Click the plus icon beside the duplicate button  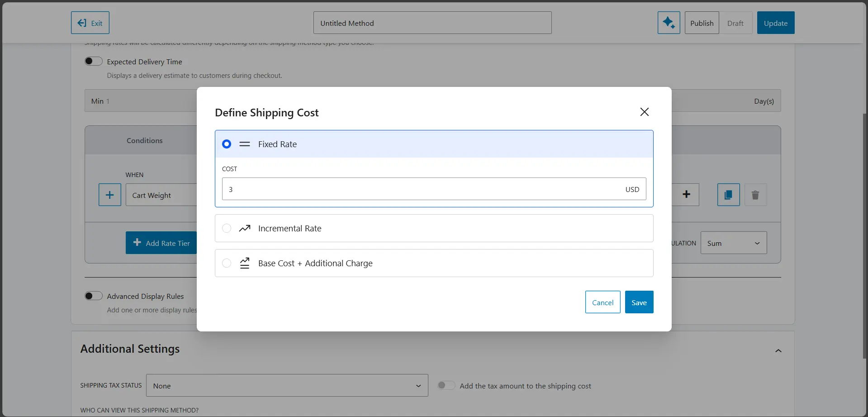pos(687,194)
